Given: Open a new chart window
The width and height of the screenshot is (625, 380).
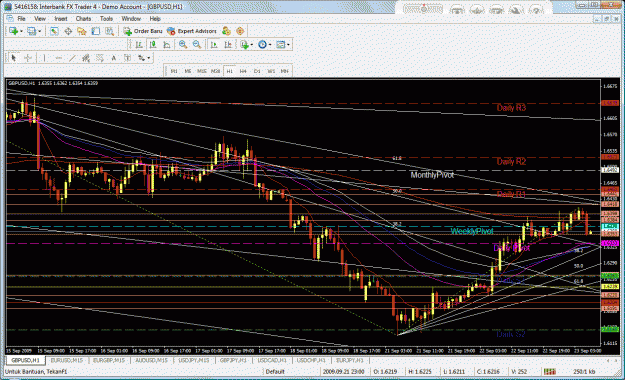Looking at the screenshot, I should pyautogui.click(x=13, y=31).
